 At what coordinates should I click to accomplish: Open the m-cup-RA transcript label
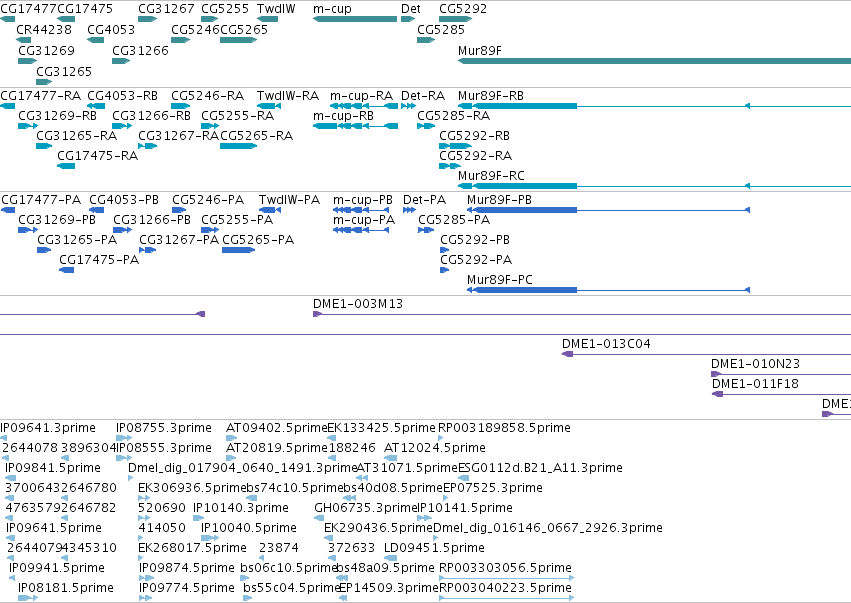[361, 96]
